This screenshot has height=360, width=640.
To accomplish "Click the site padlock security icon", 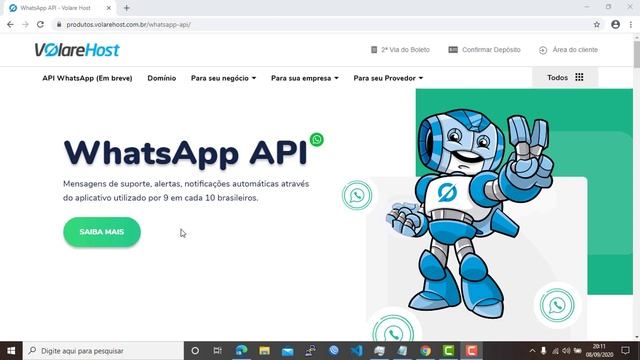I will [x=59, y=24].
